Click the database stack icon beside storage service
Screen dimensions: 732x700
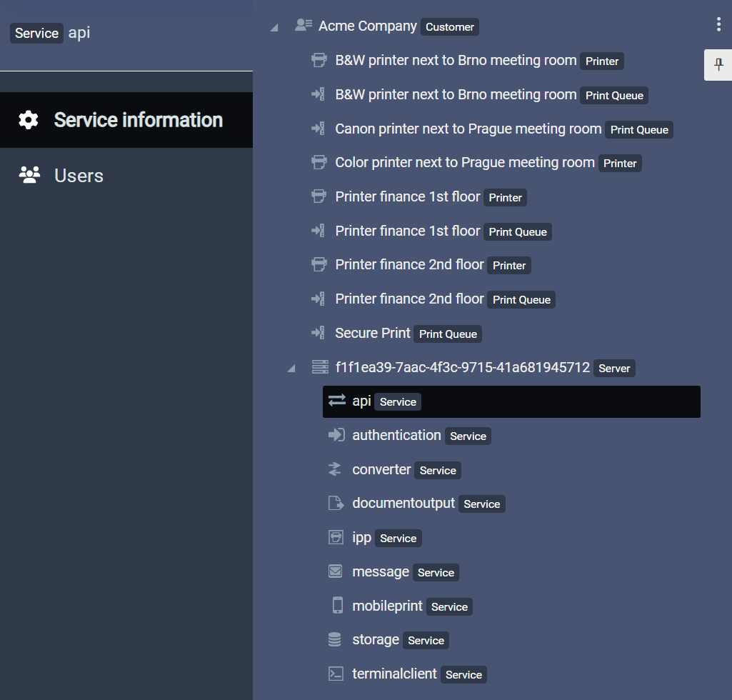[334, 639]
